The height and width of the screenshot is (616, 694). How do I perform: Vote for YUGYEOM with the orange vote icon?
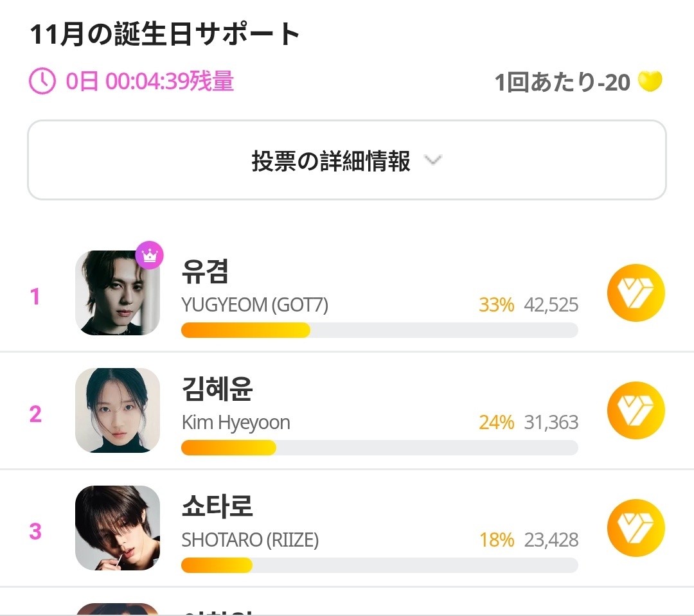(x=636, y=293)
